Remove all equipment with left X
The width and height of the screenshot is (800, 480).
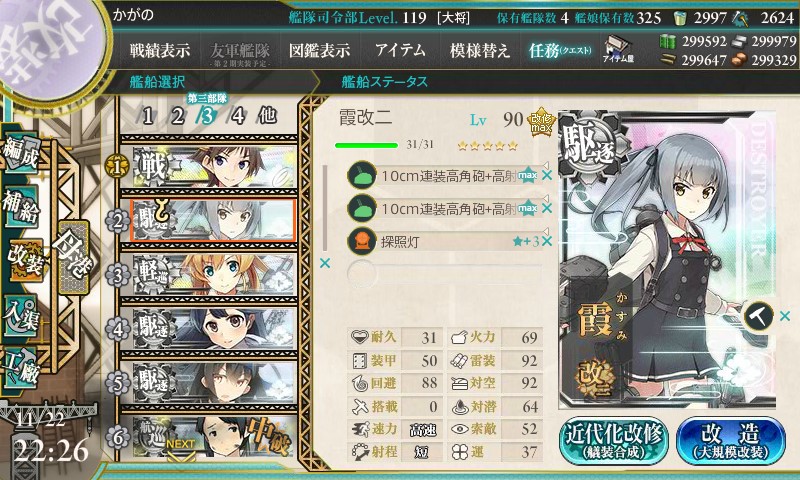[x=324, y=263]
